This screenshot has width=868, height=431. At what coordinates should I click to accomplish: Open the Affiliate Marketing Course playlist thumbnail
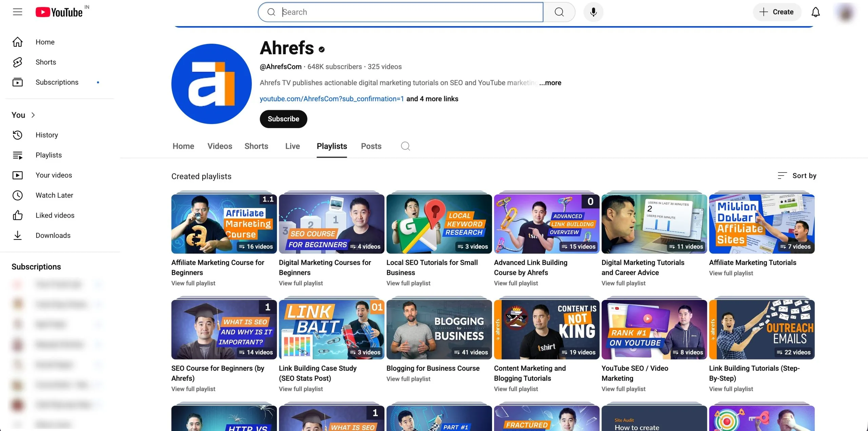tap(224, 224)
